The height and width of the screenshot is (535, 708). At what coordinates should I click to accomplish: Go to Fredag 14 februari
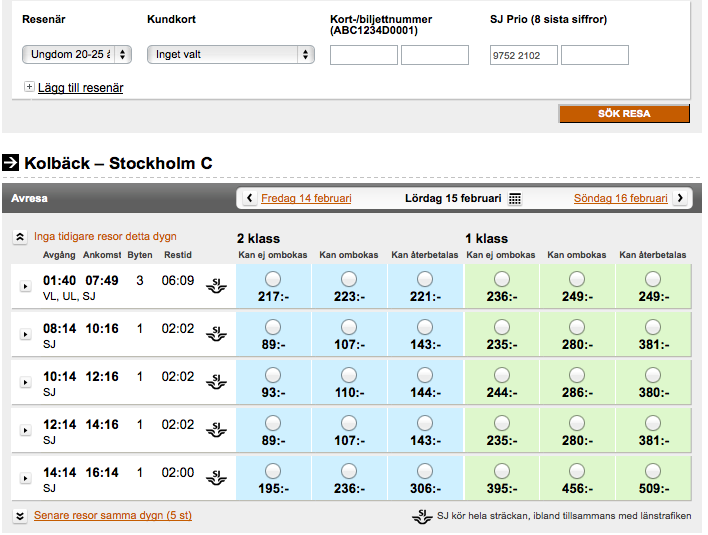click(306, 198)
